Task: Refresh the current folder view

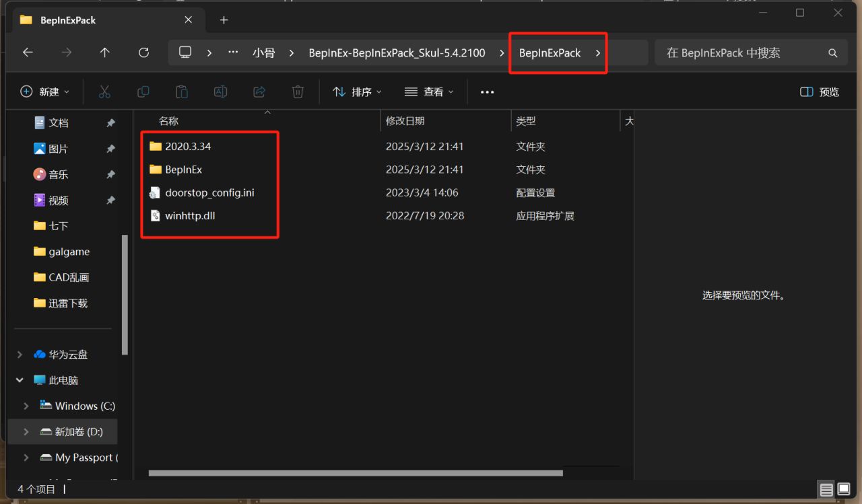Action: (x=143, y=52)
